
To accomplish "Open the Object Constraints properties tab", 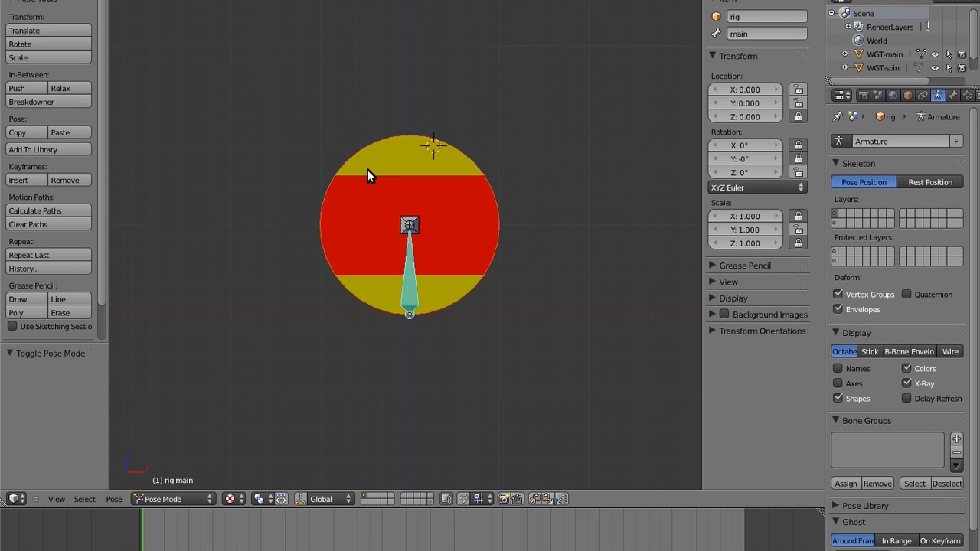I will point(923,96).
